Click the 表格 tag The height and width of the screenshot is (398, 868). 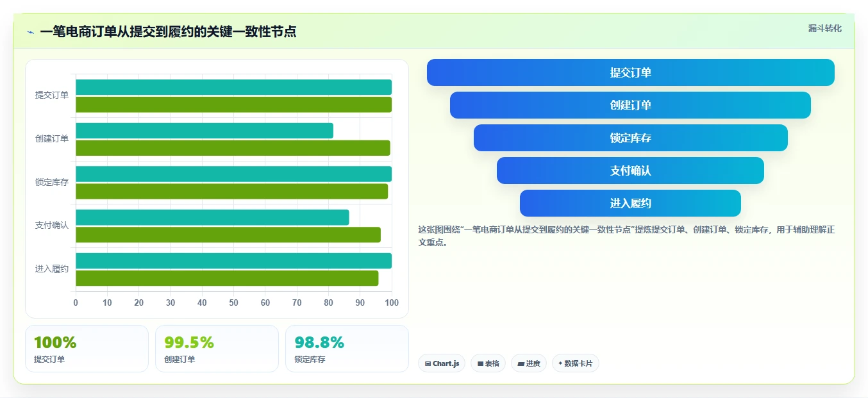point(488,363)
